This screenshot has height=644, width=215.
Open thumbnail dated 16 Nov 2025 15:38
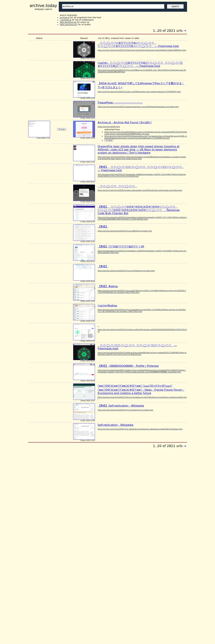click(84, 412)
